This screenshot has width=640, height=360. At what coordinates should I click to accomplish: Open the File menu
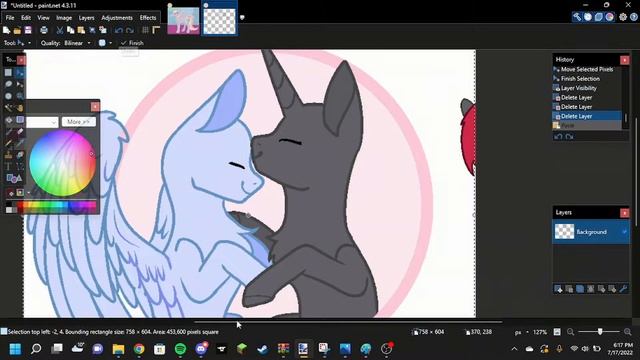click(x=10, y=18)
